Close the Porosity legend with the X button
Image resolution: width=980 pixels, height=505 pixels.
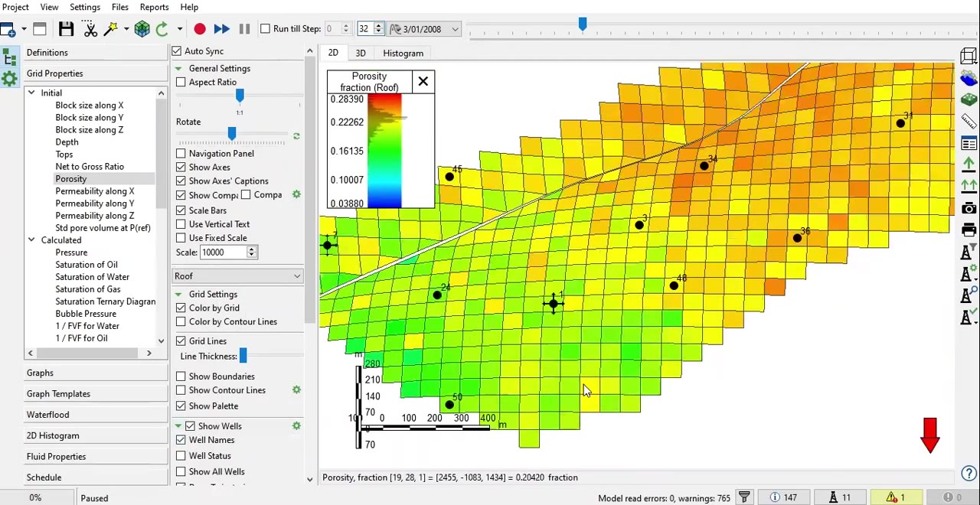click(x=423, y=81)
